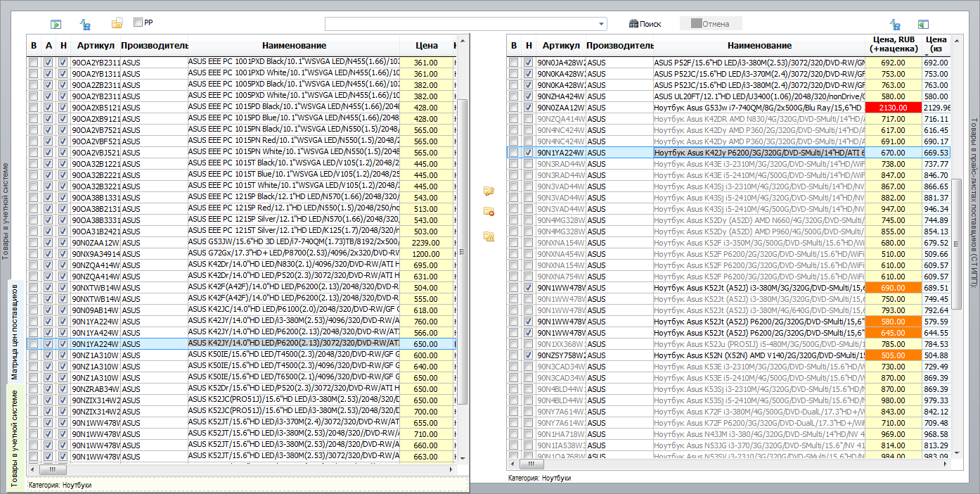This screenshot has height=494, width=980.
Task: Select row ASUS K52Dr/15.6"HD LED/P520
Action: (242, 389)
